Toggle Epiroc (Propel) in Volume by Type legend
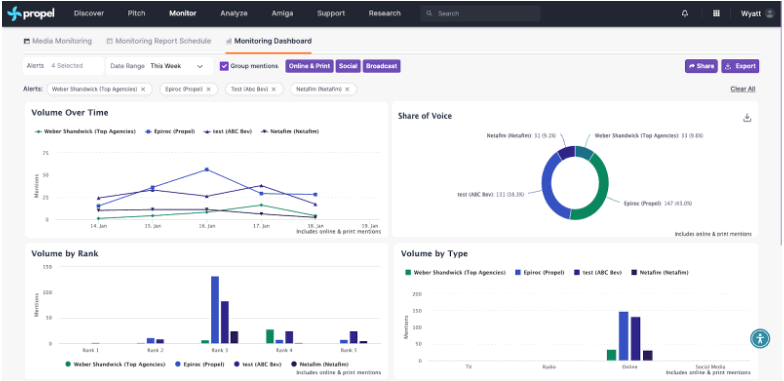784x381 pixels. click(x=540, y=272)
